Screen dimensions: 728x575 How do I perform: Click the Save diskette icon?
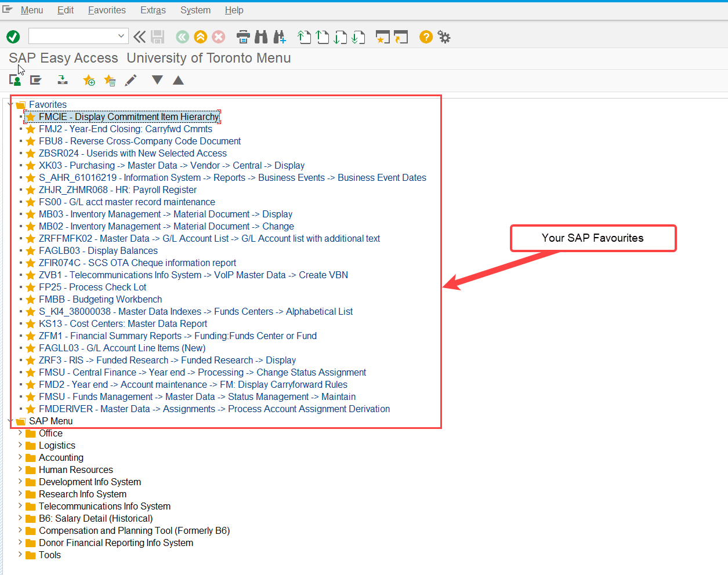(157, 37)
